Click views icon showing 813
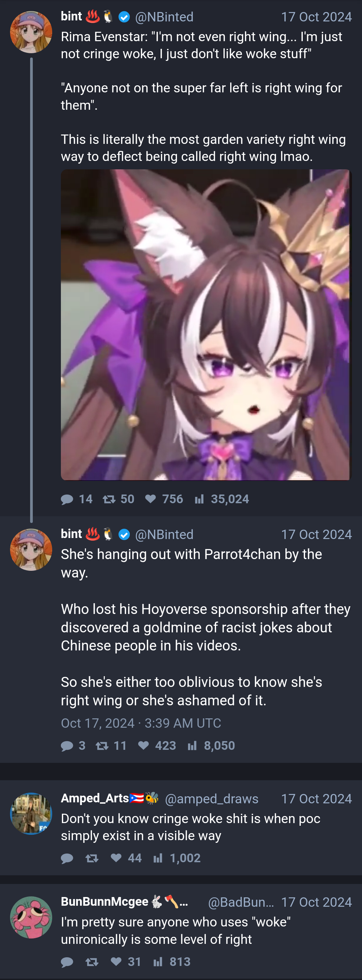The width and height of the screenshot is (362, 980). coord(158,962)
